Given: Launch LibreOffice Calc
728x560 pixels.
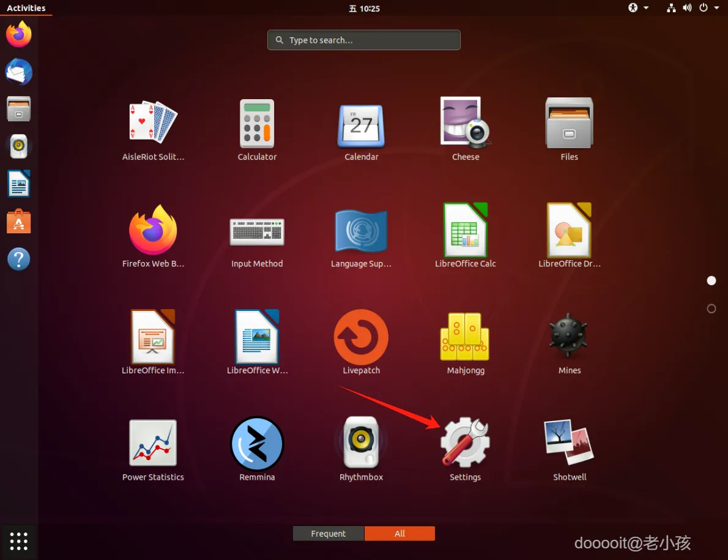Looking at the screenshot, I should [x=465, y=236].
